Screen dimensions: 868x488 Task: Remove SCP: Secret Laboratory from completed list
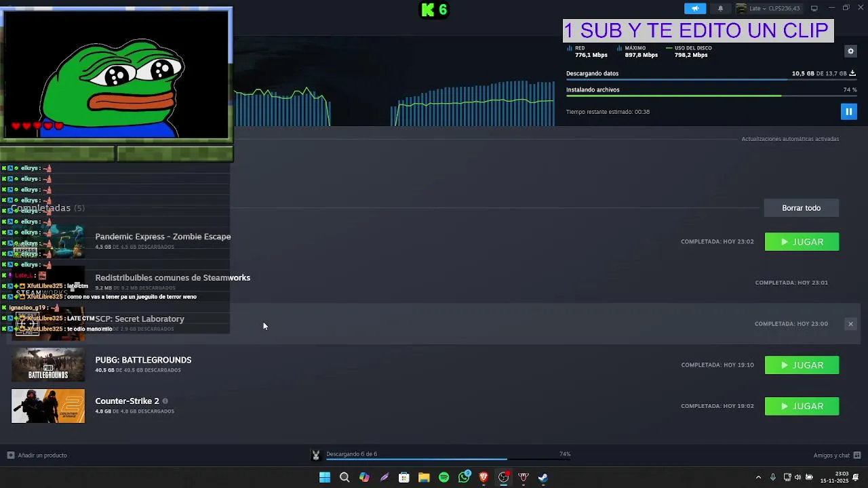(x=850, y=324)
